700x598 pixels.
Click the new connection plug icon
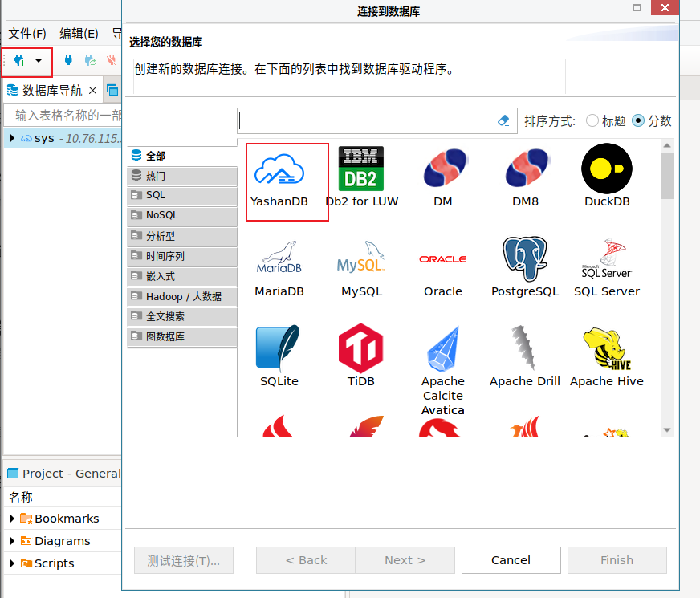pos(19,60)
